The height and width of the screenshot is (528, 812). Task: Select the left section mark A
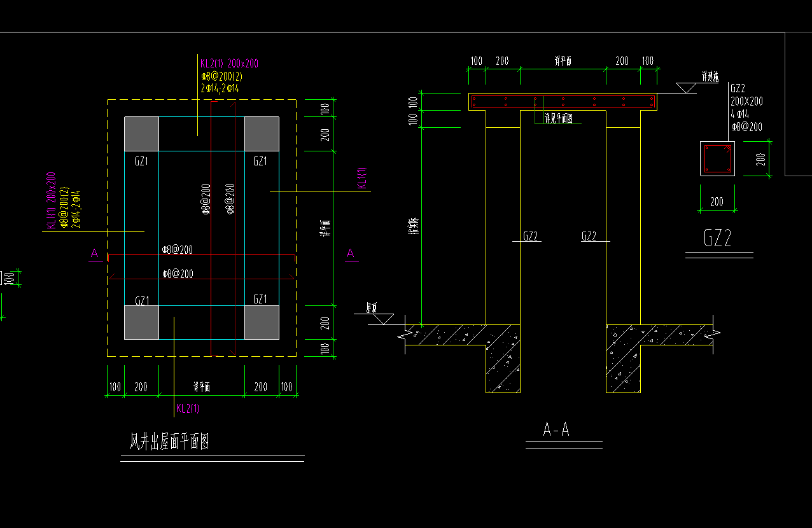coord(95,254)
